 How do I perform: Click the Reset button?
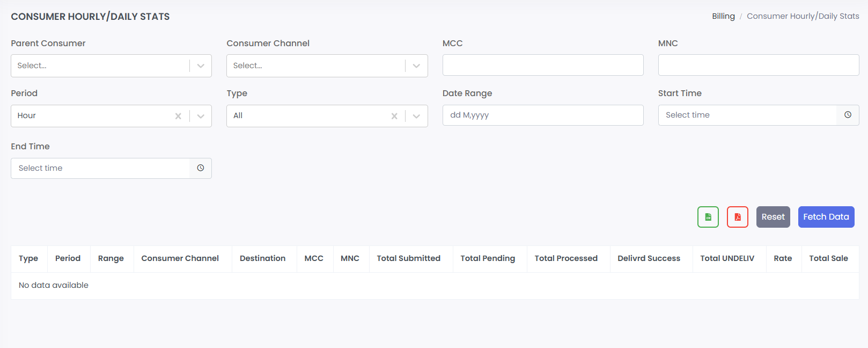click(773, 217)
